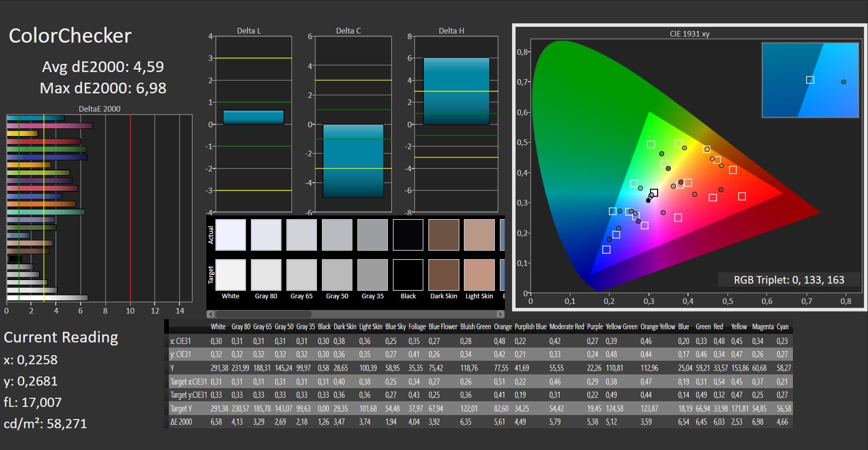Click the blue bar in Delta L chart
This screenshot has width=868, height=450.
point(254,117)
